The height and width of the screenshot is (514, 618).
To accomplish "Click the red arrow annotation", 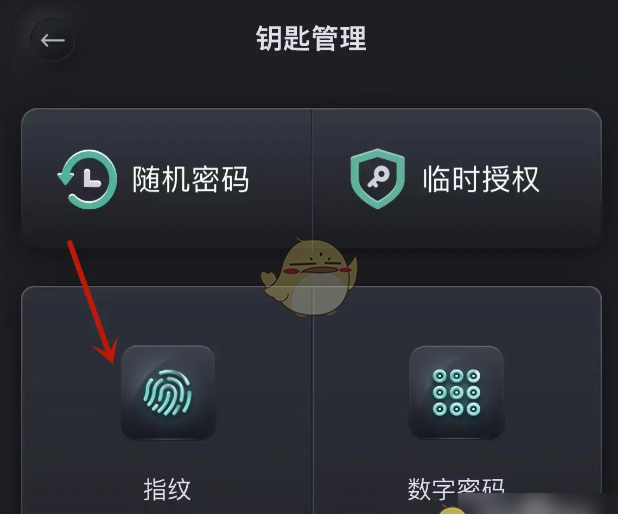I will pos(93,302).
